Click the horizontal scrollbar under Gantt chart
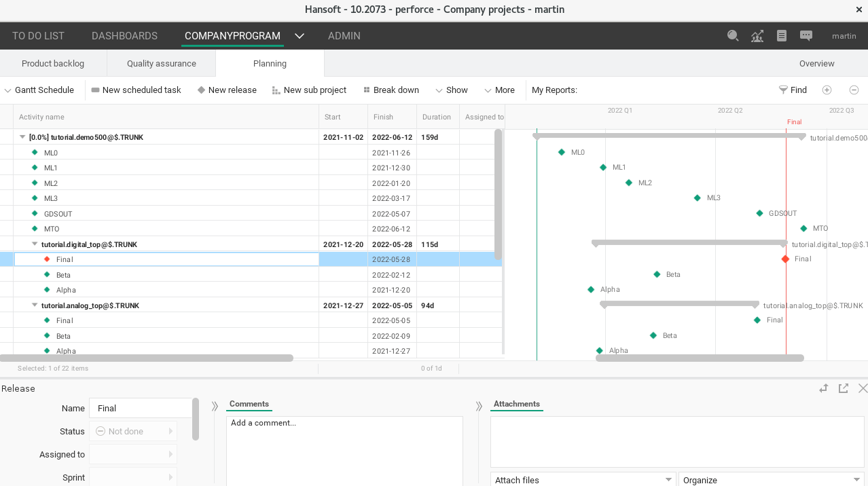This screenshot has width=868, height=486. click(x=700, y=358)
